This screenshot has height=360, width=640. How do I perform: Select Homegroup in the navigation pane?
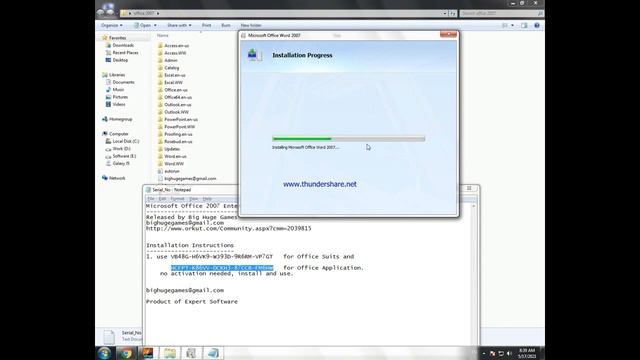pyautogui.click(x=120, y=119)
